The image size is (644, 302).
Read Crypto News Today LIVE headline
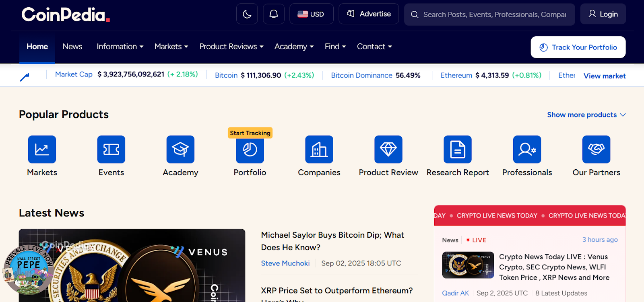coord(554,267)
